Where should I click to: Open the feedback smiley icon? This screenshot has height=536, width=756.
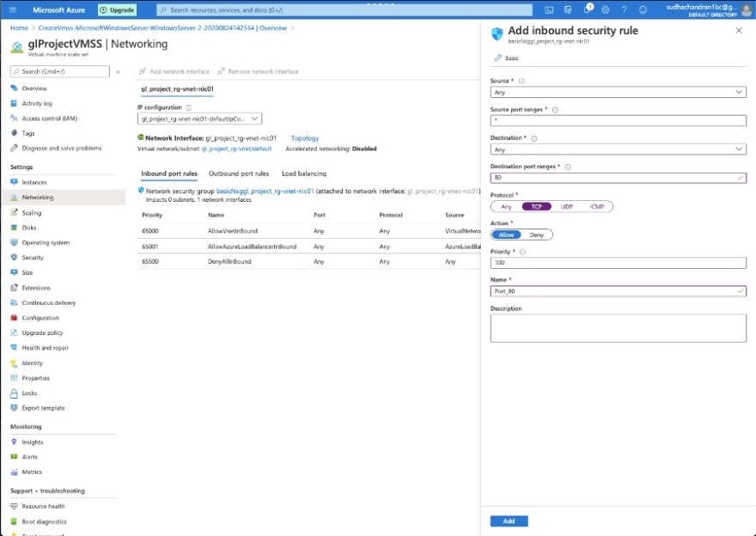click(643, 9)
